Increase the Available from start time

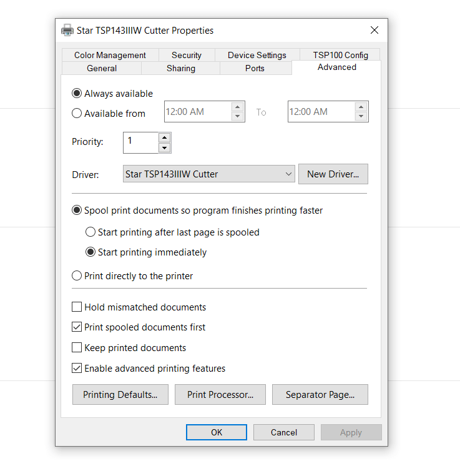(x=237, y=107)
